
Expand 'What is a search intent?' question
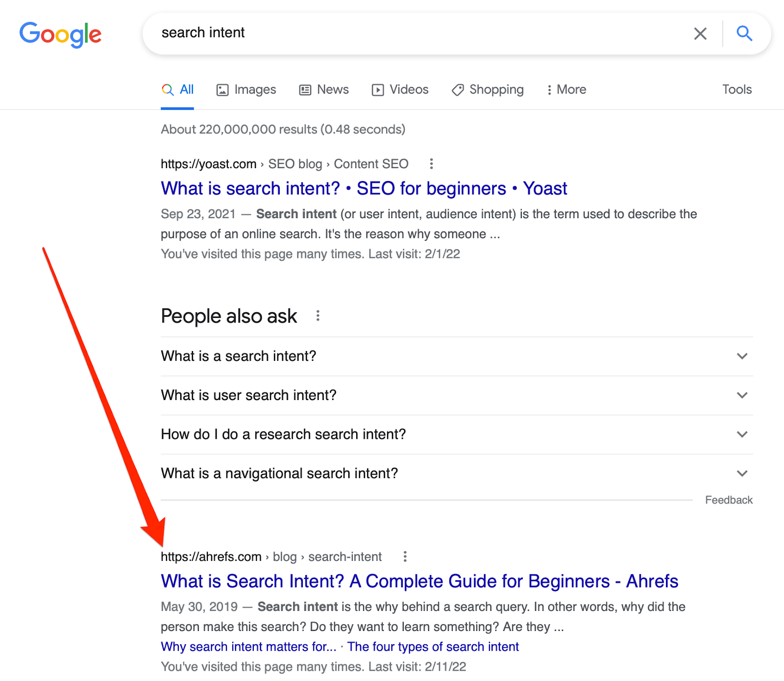coord(457,356)
